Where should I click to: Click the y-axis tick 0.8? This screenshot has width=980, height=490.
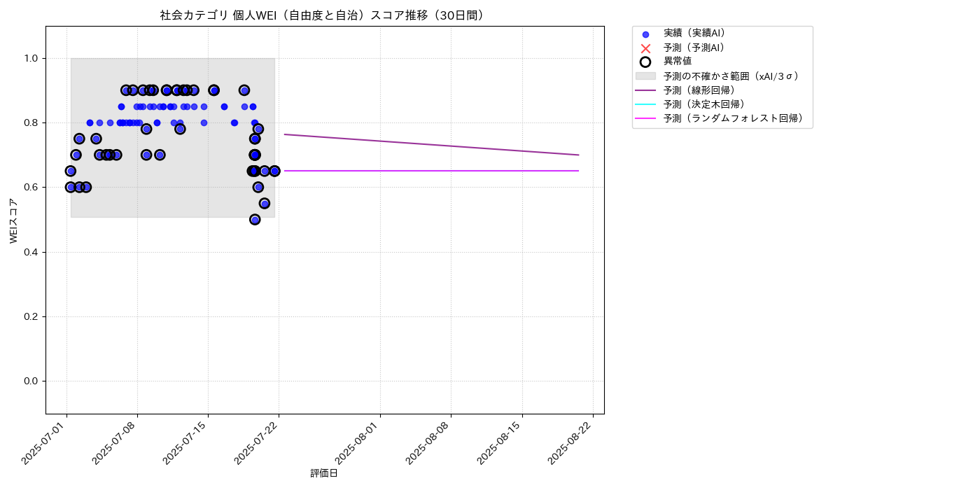(x=32, y=122)
